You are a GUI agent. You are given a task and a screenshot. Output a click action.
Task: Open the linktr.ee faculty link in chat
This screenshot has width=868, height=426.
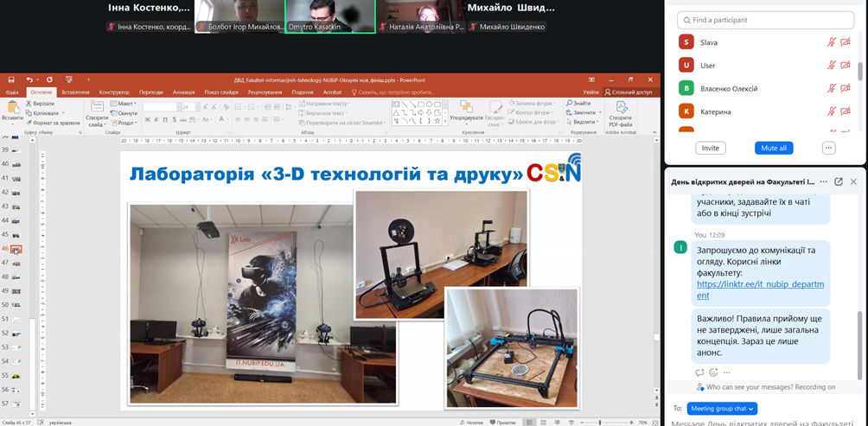(x=760, y=289)
